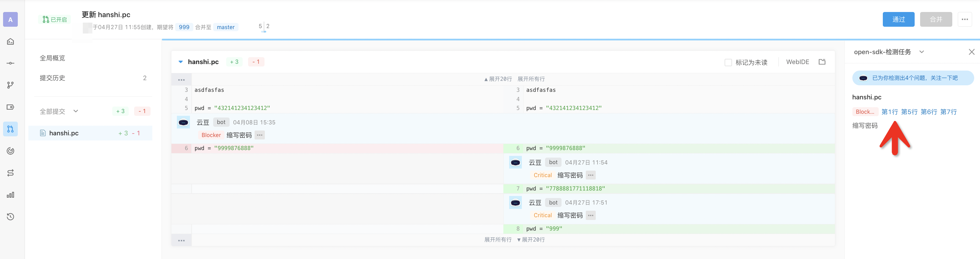Viewport: 980px width, 259px height.
Task: Expand all lines at diff bottom
Action: pyautogui.click(x=498, y=239)
